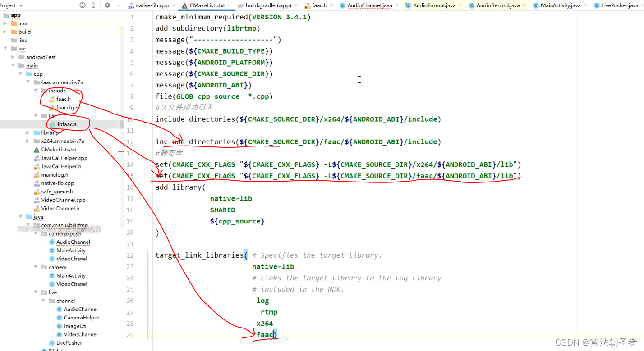Viewport: 644px width, 351px height.
Task: Open VideoChannel.cpp from project tree
Action: 63,200
